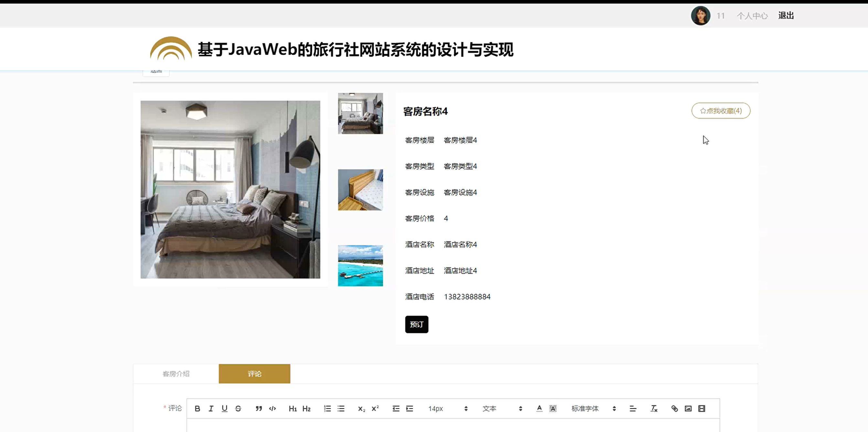This screenshot has height=432, width=868.
Task: Clear text formatting in editor
Action: point(654,408)
